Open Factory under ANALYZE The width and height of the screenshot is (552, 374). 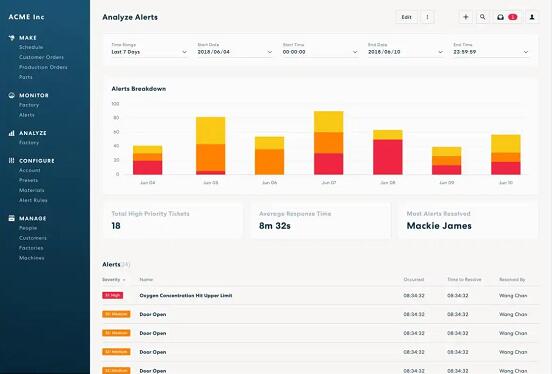click(29, 143)
